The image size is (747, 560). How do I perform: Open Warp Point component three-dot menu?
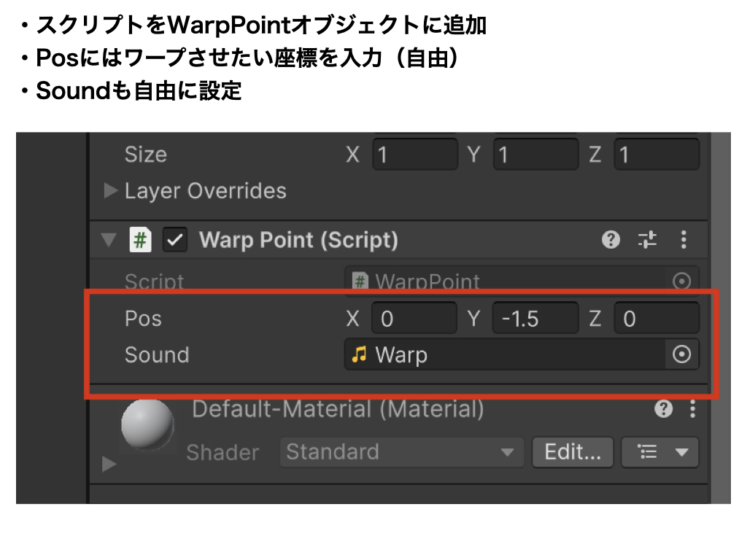pos(684,240)
